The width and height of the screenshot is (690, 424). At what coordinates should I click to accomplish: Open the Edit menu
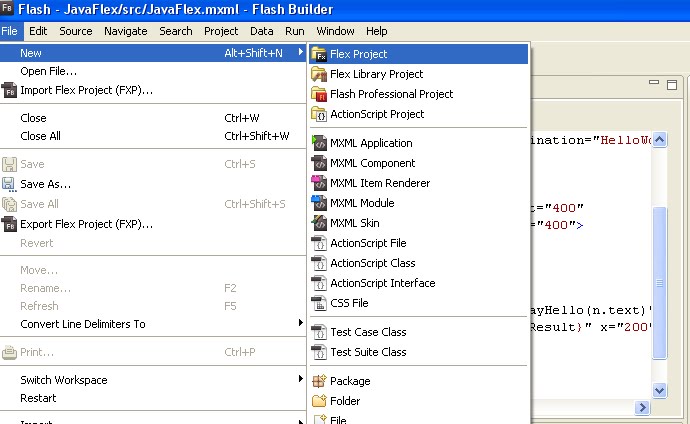point(38,31)
